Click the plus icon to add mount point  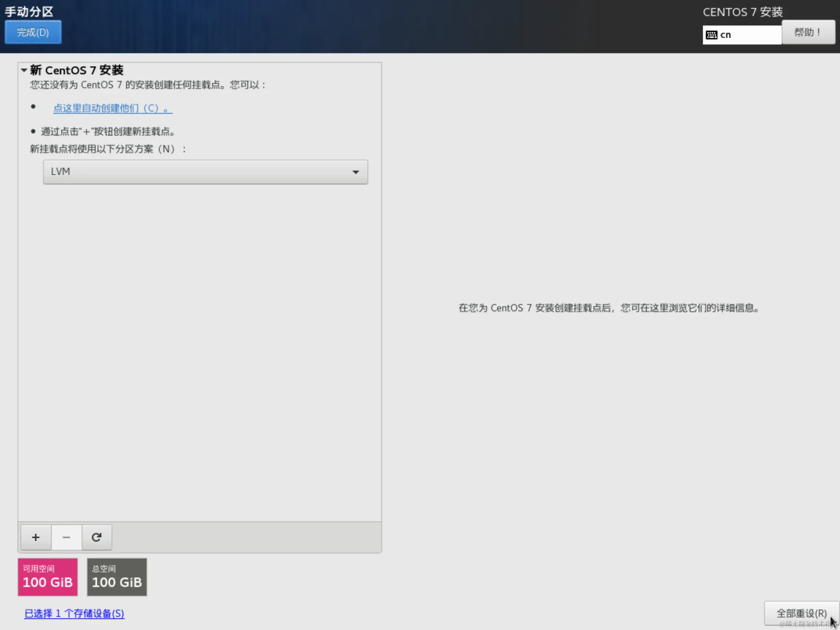[x=36, y=537]
